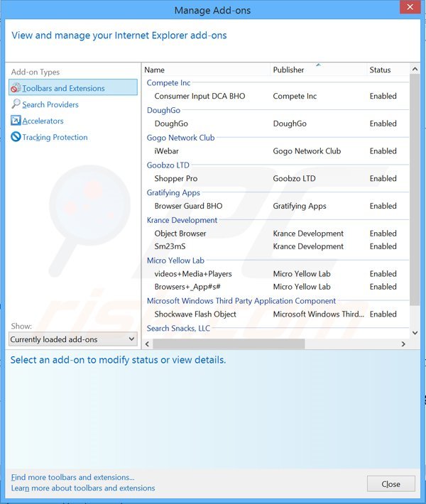Select Browser Guard BHO entry
This screenshot has width=426, height=504.
coord(188,206)
